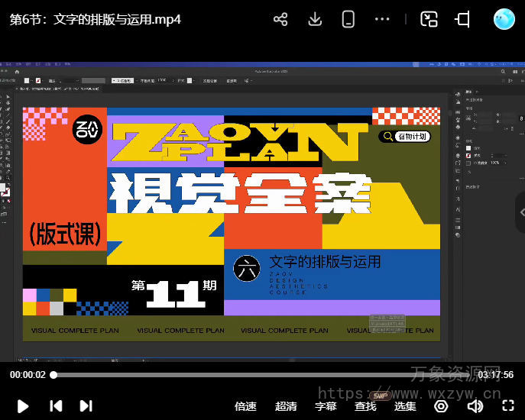Download the video with the download icon

(315, 20)
